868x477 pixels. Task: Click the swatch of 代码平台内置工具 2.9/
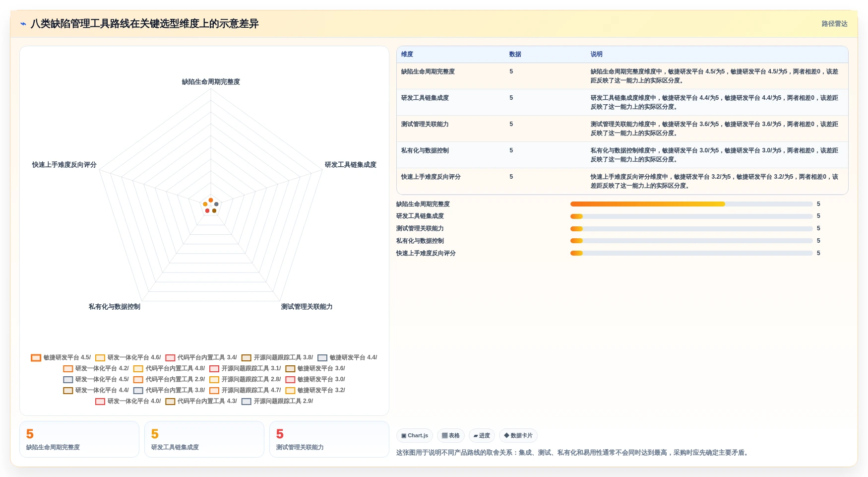click(x=138, y=380)
